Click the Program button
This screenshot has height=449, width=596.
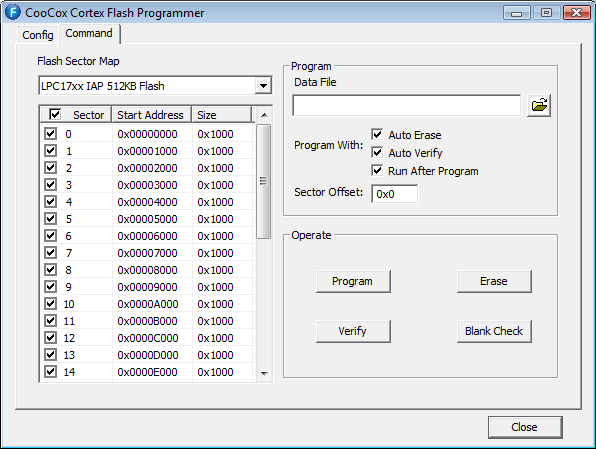[353, 281]
